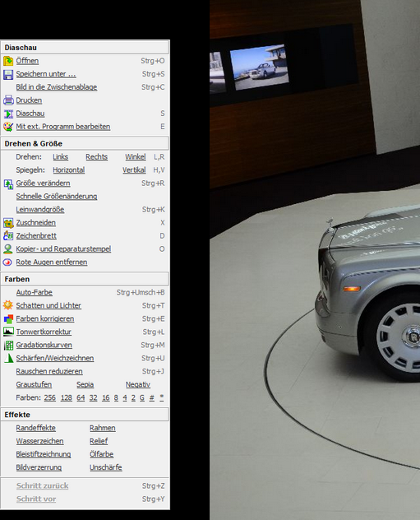This screenshot has height=520, width=420.
Task: Click the Drucken printer icon
Action: (x=8, y=100)
